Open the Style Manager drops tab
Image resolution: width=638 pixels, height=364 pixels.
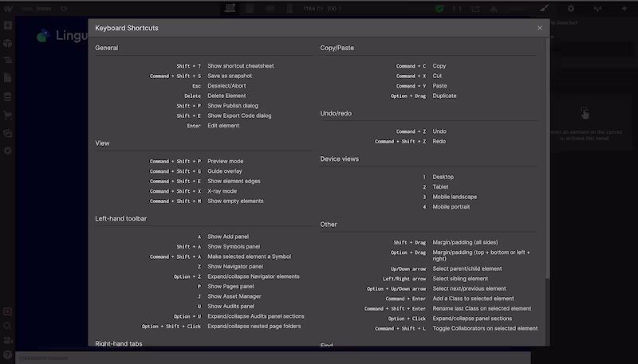[597, 9]
